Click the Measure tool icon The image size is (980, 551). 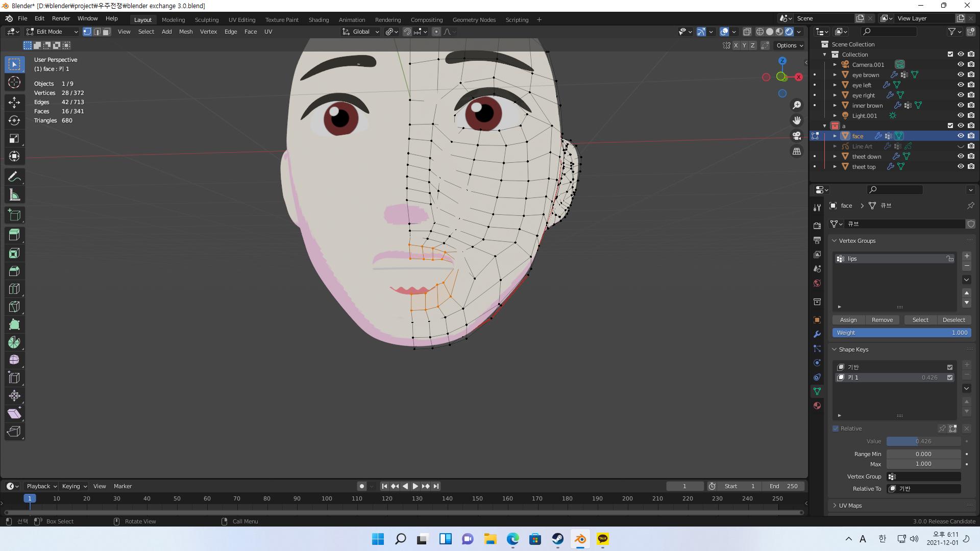click(x=15, y=194)
